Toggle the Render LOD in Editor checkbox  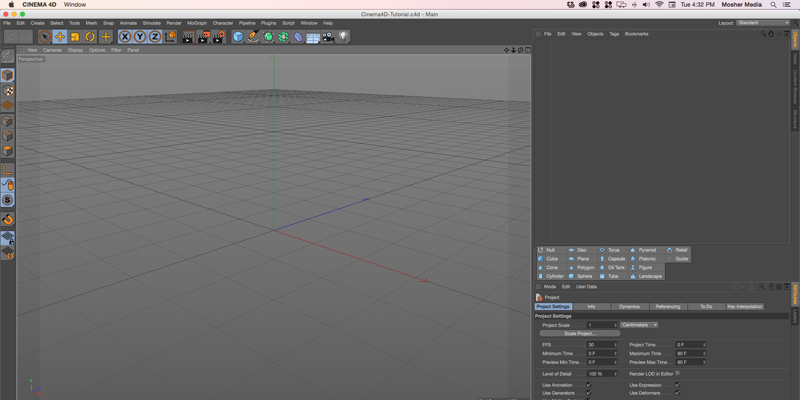point(678,373)
